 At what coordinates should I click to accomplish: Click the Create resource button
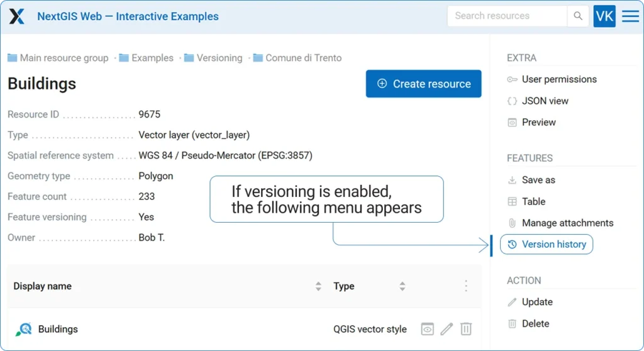(x=423, y=84)
